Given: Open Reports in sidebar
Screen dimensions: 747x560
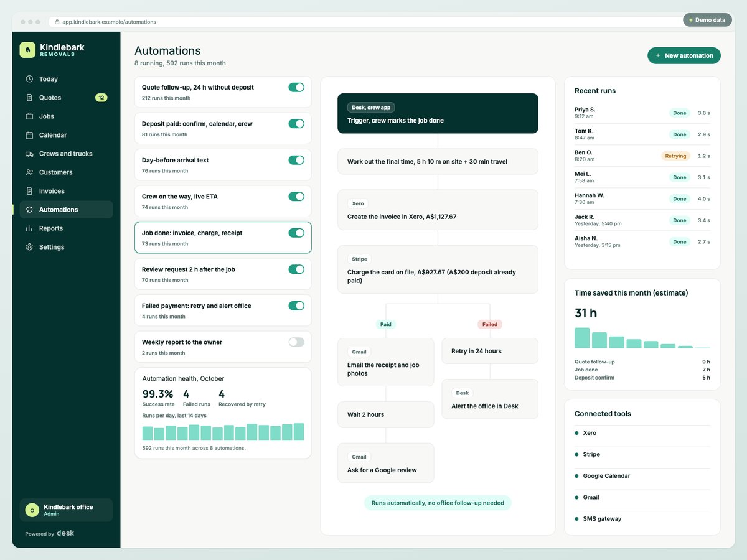Looking at the screenshot, I should (x=66, y=228).
